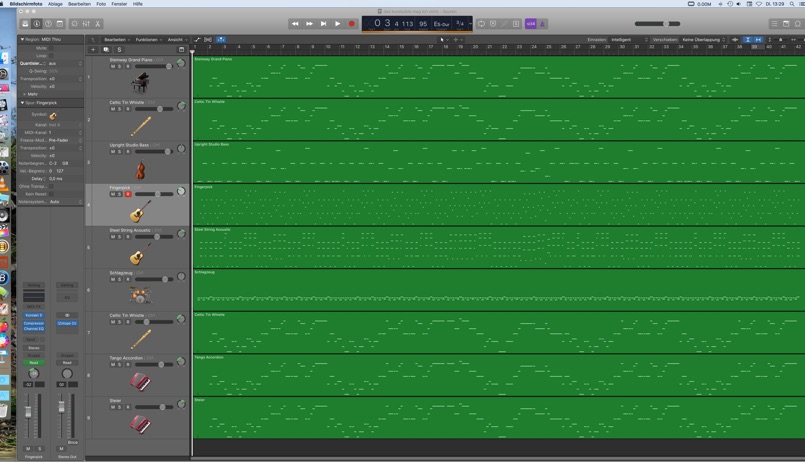Solo the Upright Studio Bass track
The height and width of the screenshot is (462, 805).
point(120,151)
